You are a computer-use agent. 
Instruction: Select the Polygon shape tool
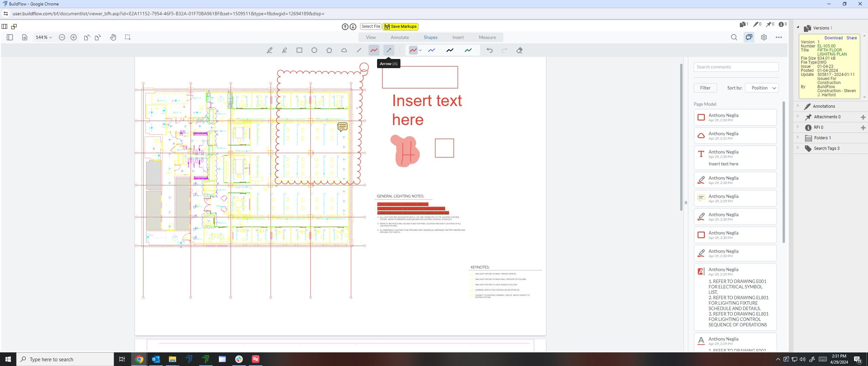pos(329,50)
